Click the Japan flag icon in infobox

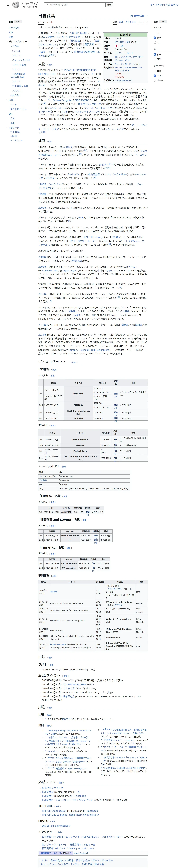tap(117, 46)
